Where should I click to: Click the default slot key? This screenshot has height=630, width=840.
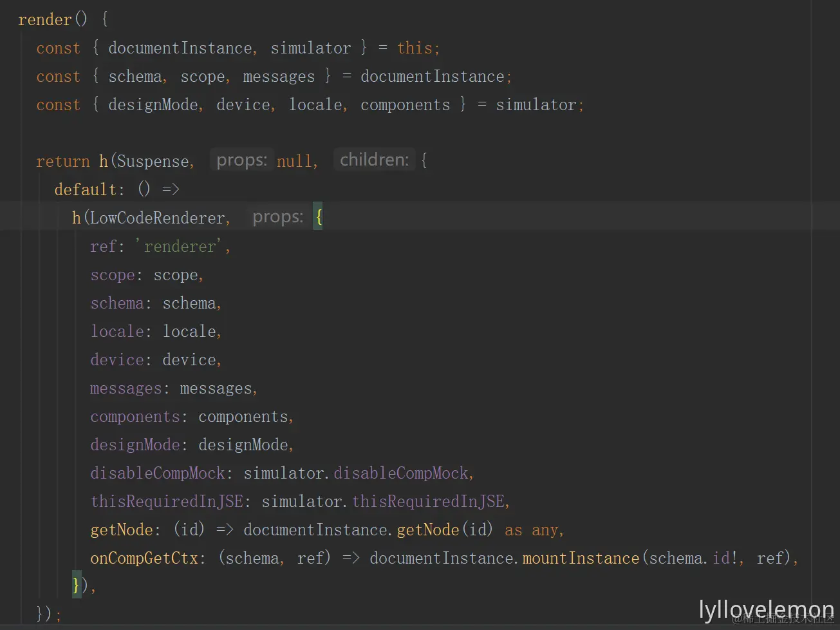coord(86,189)
